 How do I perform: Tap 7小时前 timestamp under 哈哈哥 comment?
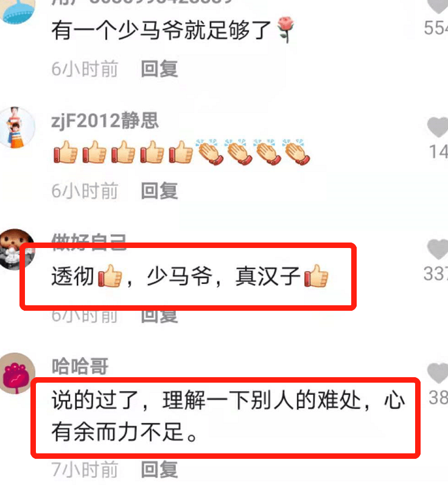click(85, 469)
